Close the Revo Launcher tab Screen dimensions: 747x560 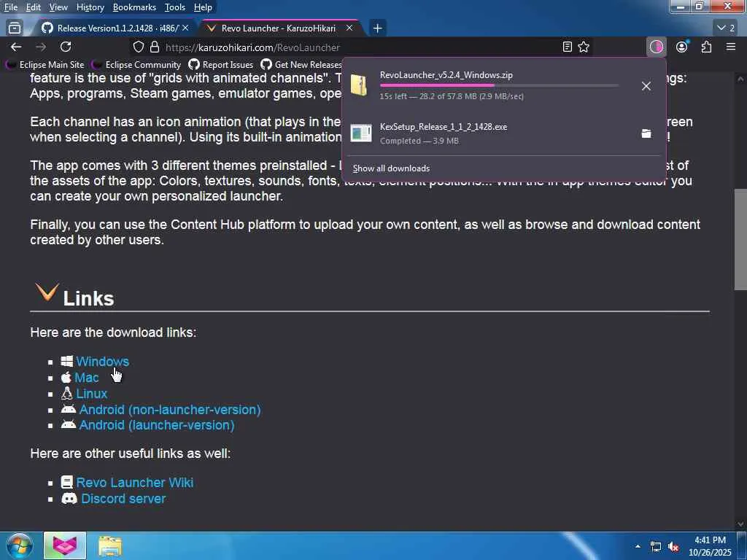[349, 28]
